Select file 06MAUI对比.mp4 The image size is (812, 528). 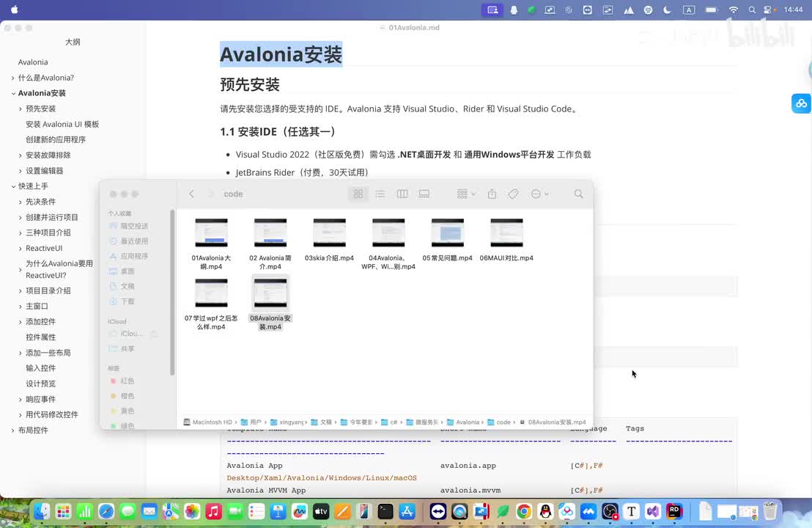click(506, 239)
